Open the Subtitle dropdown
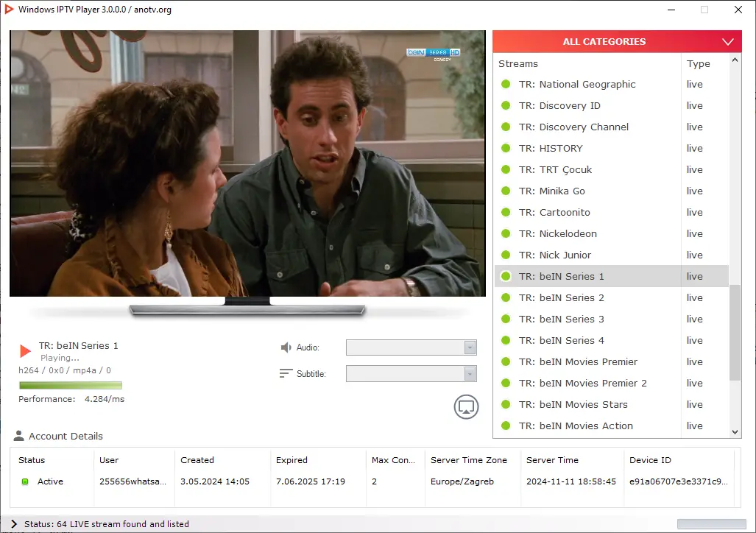The height and width of the screenshot is (533, 756). [x=411, y=374]
